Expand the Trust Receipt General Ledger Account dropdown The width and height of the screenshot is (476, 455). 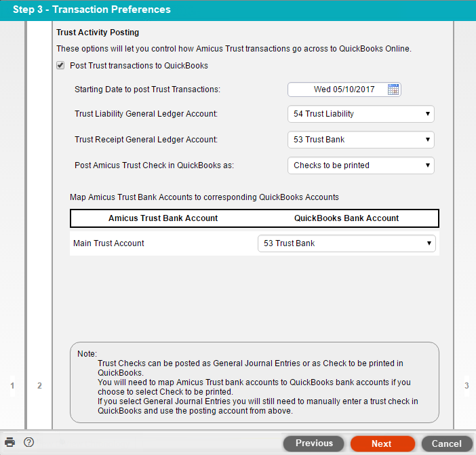(x=361, y=140)
